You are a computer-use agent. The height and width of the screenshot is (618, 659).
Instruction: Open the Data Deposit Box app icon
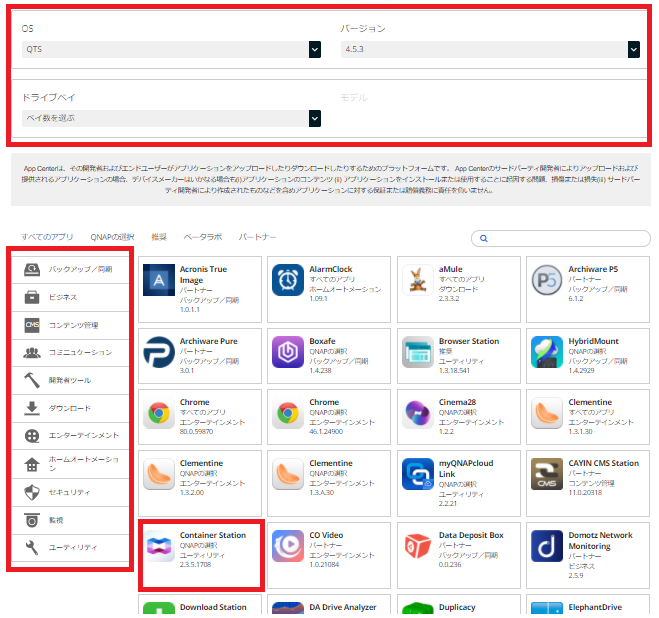[418, 546]
